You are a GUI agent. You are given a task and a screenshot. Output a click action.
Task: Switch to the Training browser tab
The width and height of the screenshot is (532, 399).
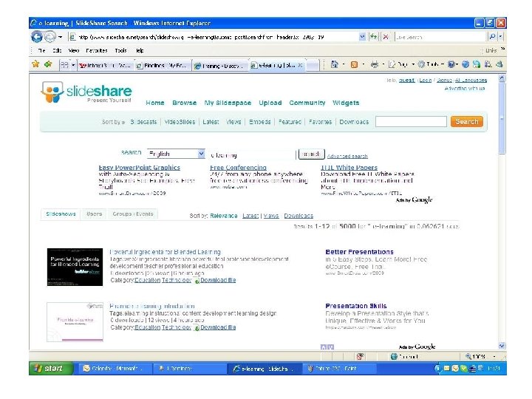pos(219,66)
